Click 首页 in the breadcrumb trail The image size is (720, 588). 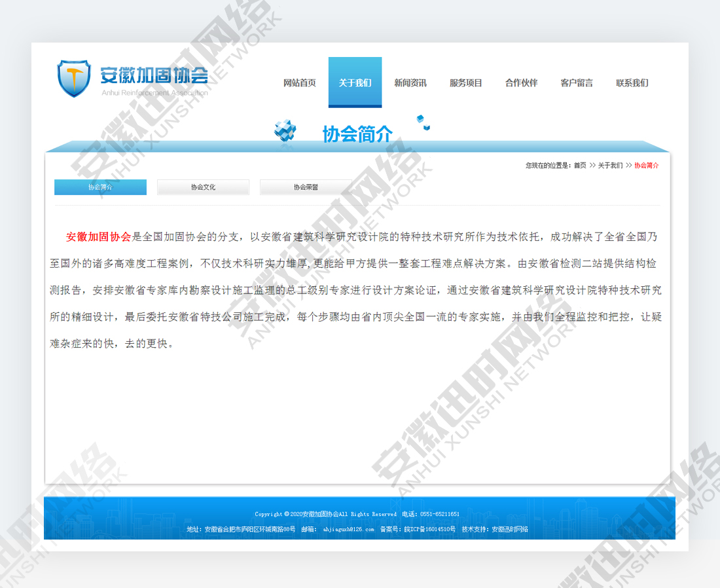click(580, 166)
